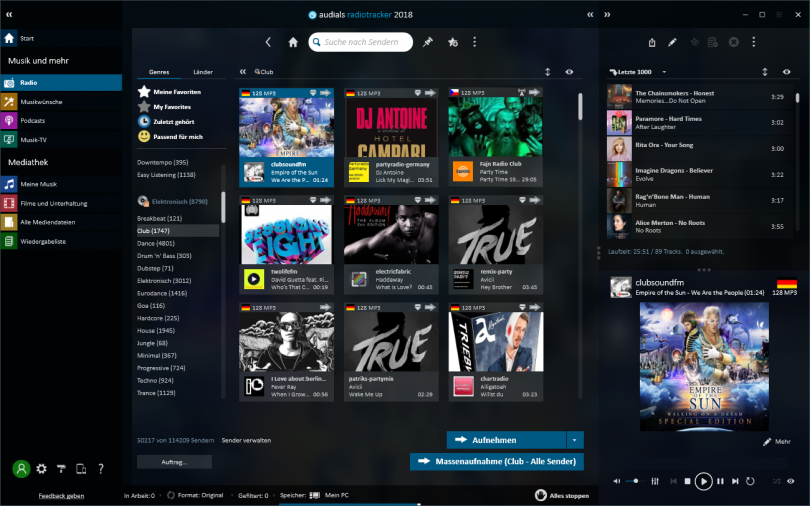
Task: Toggle favorite heart on electricfabric
Action: (417, 200)
